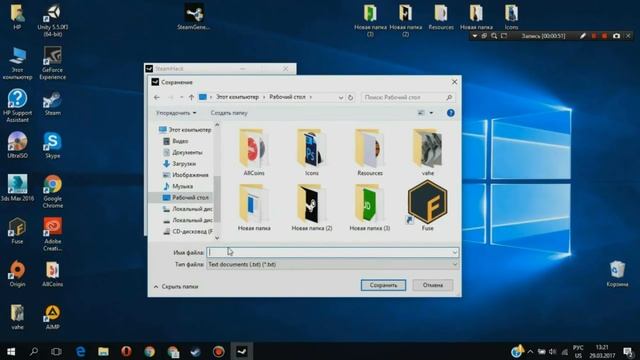The height and width of the screenshot is (360, 640).
Task: Open the UltraISO desktop shortcut
Action: [17, 145]
